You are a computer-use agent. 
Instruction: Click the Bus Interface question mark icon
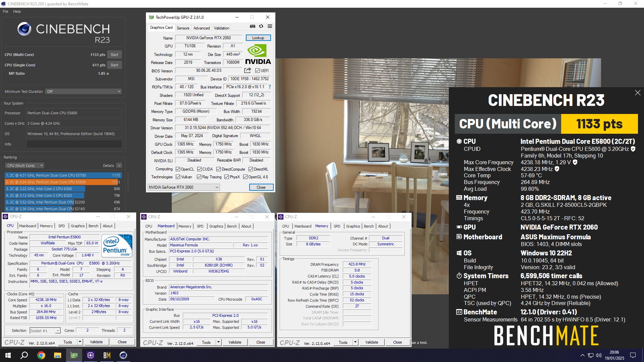[x=270, y=87]
